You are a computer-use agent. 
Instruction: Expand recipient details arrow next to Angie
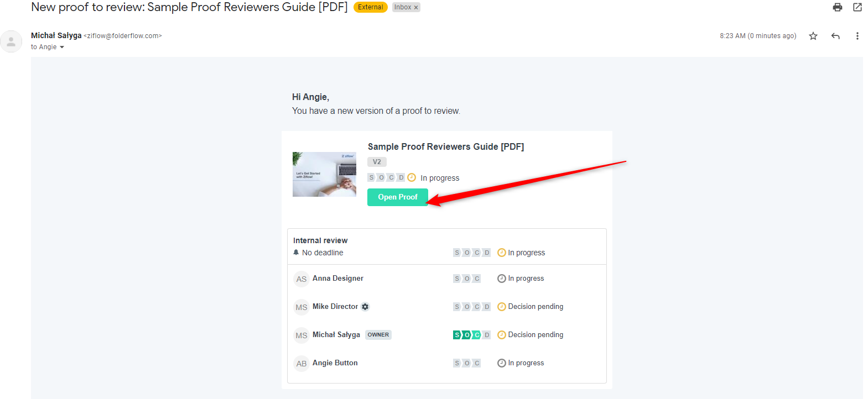(62, 48)
